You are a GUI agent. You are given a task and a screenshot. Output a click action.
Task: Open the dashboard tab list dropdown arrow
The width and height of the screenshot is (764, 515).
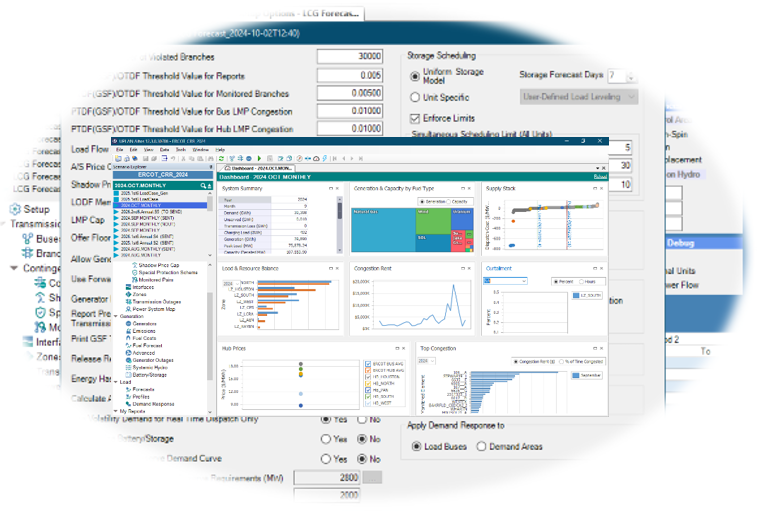[598, 168]
